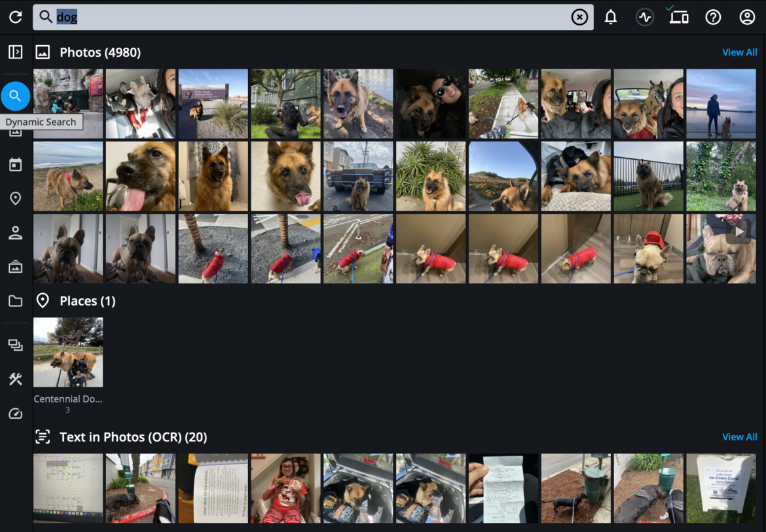Clear the search field with X button
The width and height of the screenshot is (766, 532).
pyautogui.click(x=579, y=18)
